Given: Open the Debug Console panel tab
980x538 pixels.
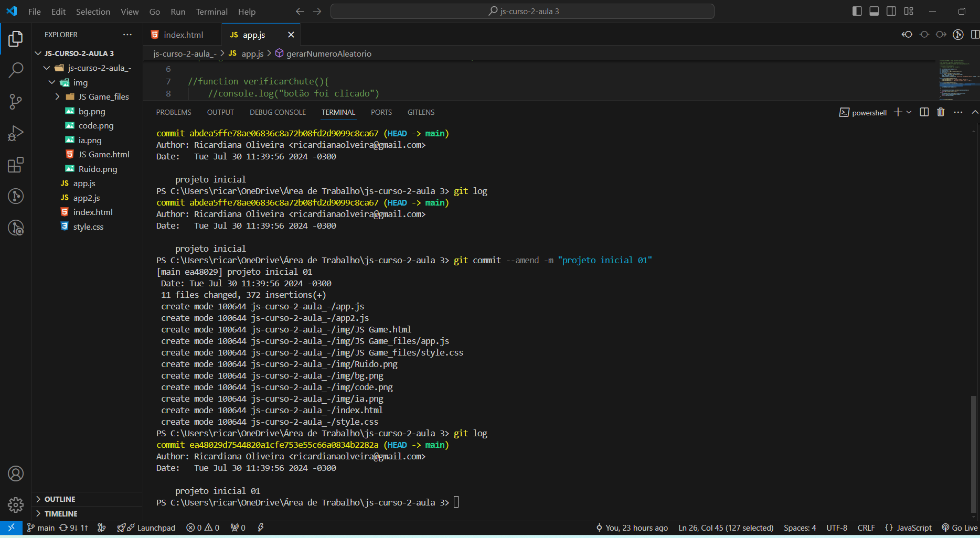Looking at the screenshot, I should [x=278, y=112].
